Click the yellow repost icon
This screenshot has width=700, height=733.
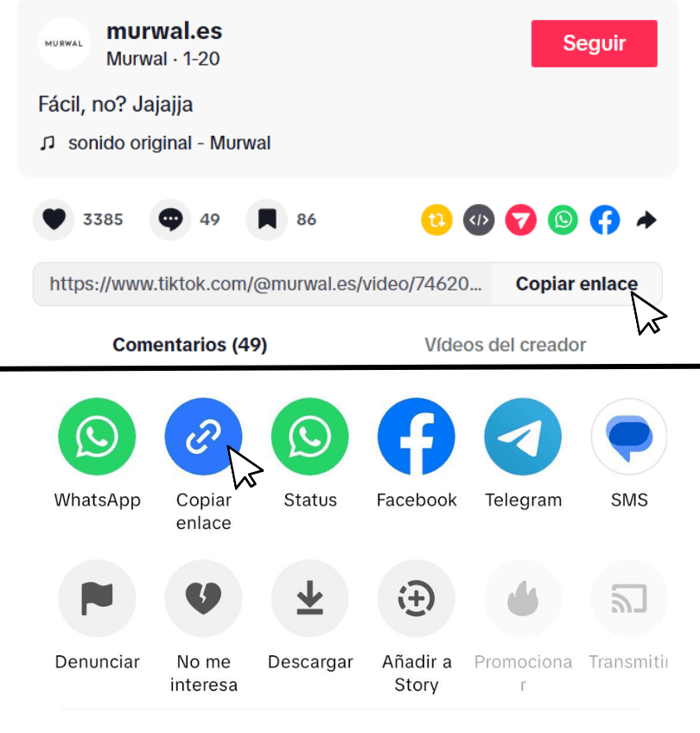[x=436, y=220]
